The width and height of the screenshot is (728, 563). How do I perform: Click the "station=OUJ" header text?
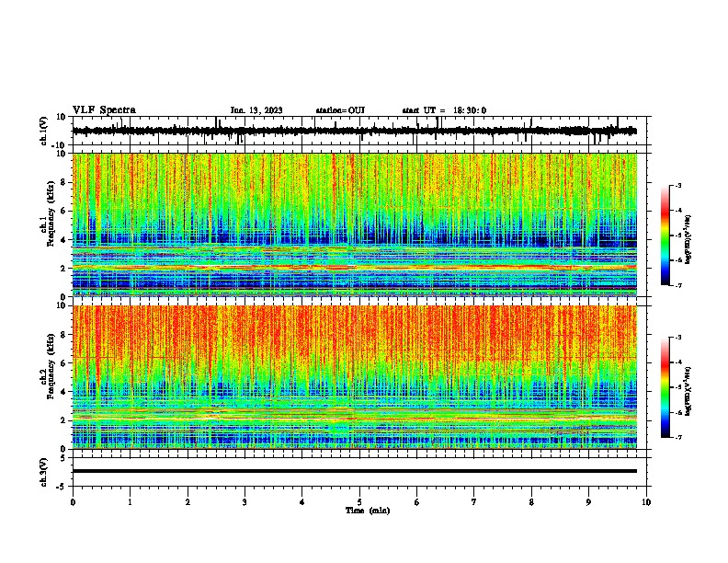340,110
